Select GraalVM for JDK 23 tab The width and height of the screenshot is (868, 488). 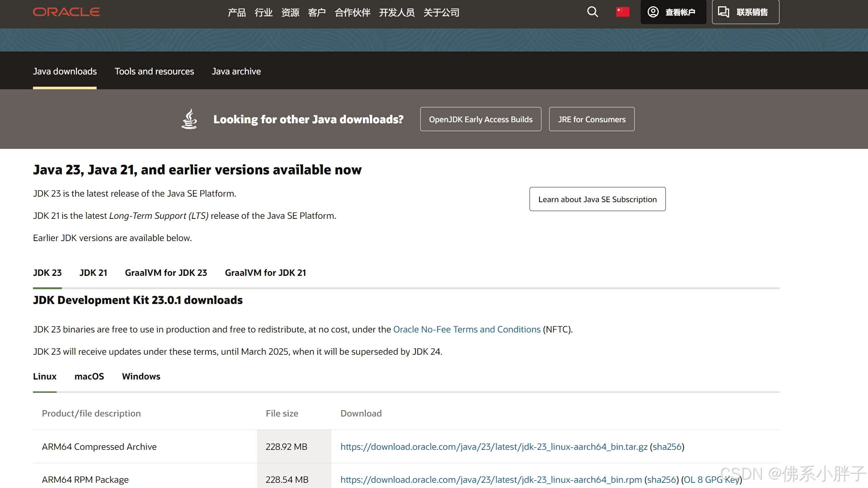166,273
